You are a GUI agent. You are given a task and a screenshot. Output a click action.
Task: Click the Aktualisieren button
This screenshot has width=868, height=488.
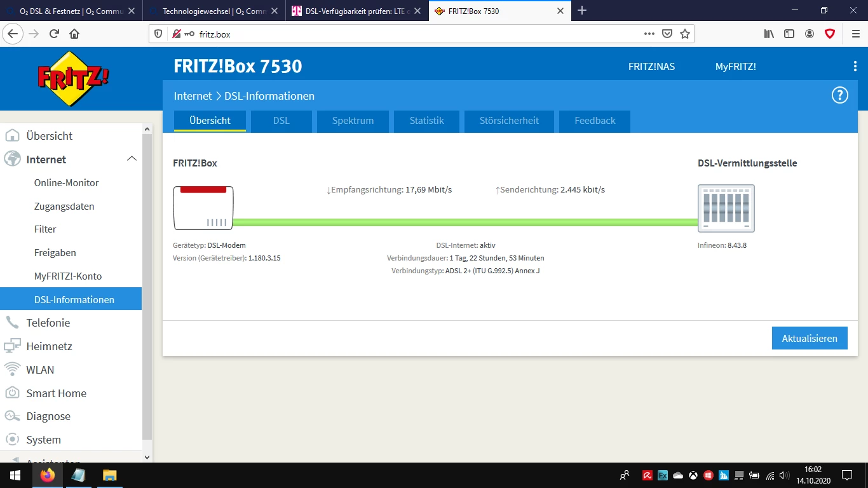(810, 338)
